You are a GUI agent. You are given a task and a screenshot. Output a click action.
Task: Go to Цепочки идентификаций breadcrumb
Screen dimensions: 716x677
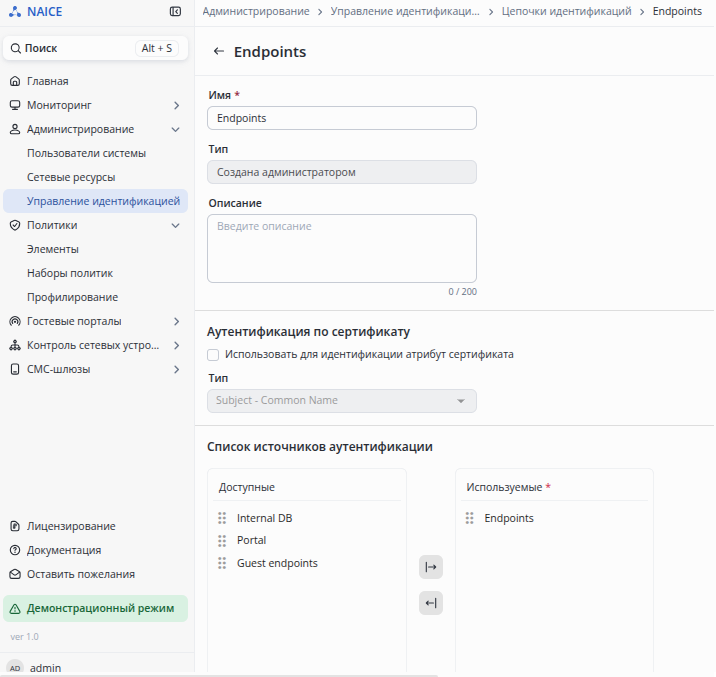[x=567, y=11]
